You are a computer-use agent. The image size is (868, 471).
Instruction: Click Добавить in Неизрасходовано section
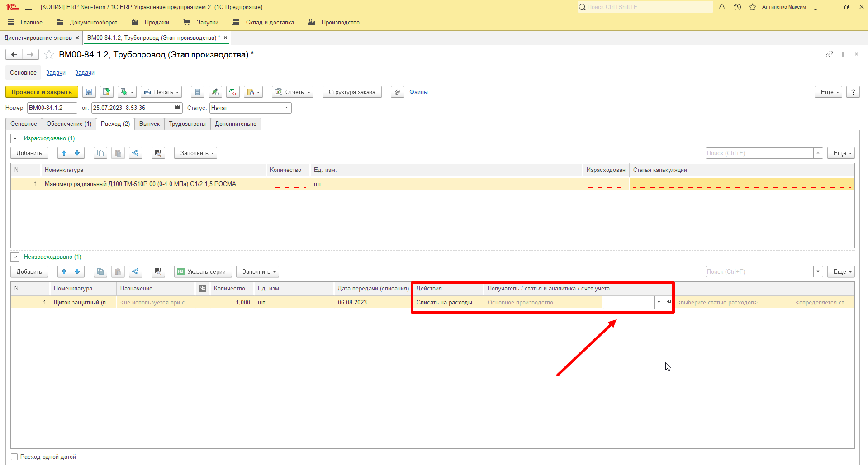point(29,271)
